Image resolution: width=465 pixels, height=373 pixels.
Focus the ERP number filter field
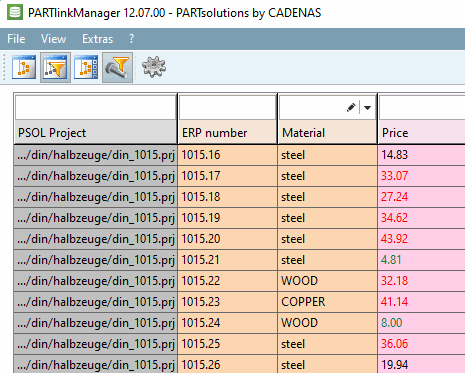point(228,108)
